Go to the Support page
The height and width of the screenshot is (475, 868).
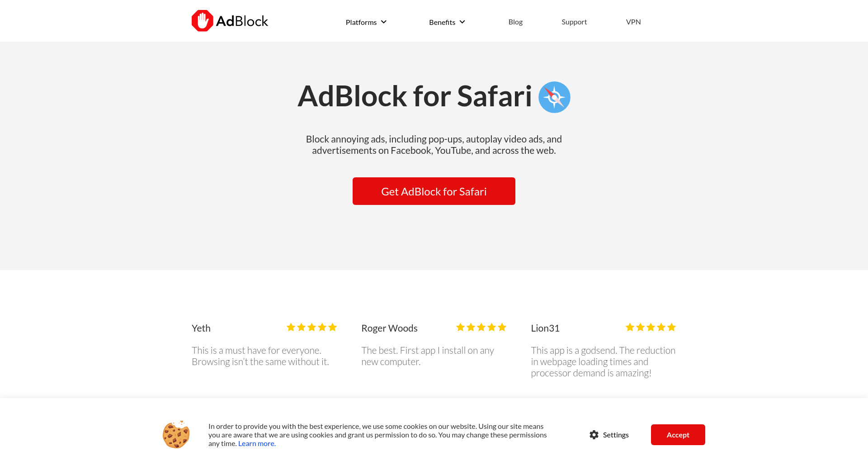click(574, 22)
